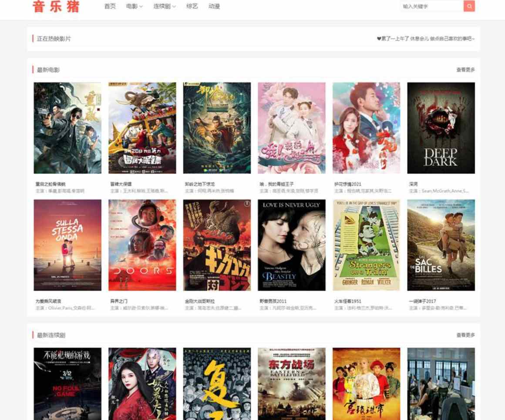This screenshot has height=420, width=505.
Task: Focus the 输入关键字 search field
Action: pyautogui.click(x=431, y=6)
